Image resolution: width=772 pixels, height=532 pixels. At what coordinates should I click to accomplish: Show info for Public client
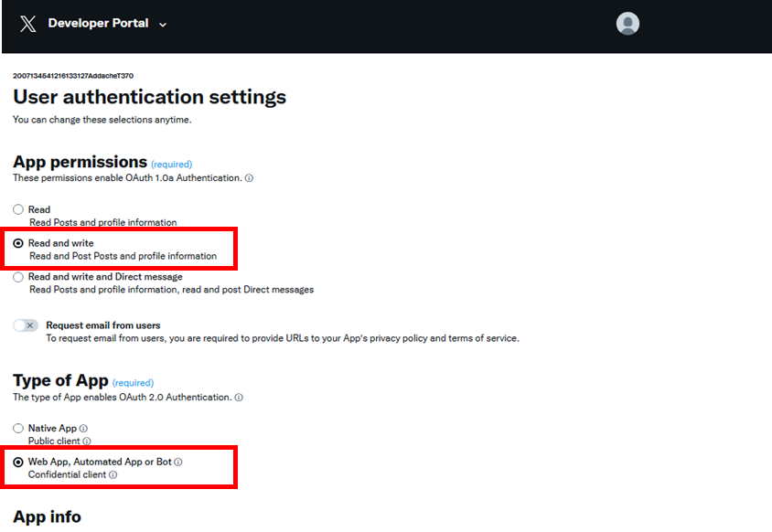coord(87,442)
